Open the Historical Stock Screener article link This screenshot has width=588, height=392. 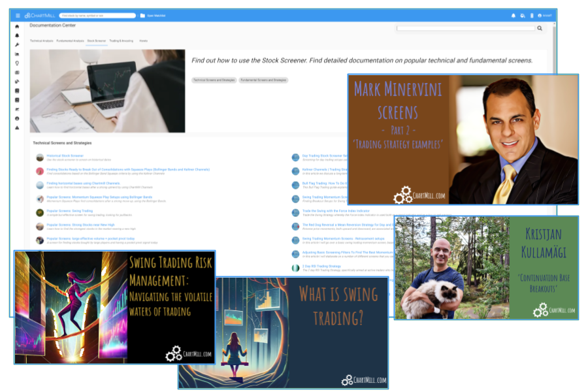point(65,156)
